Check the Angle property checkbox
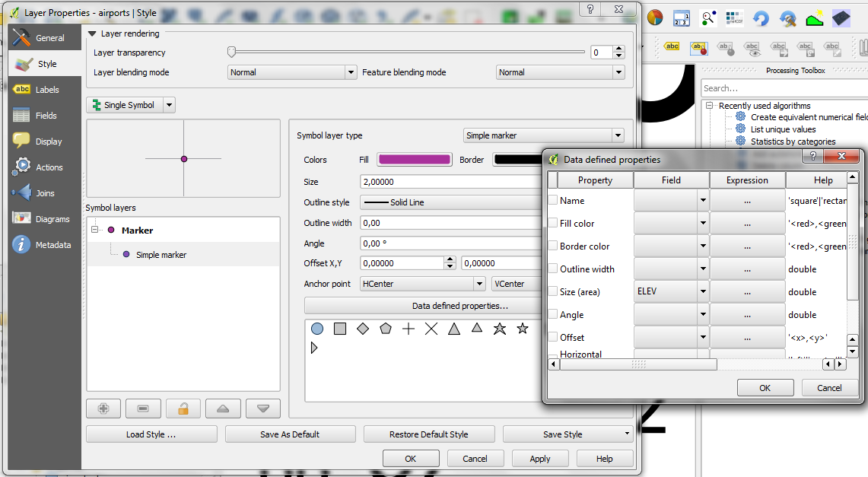 point(553,314)
